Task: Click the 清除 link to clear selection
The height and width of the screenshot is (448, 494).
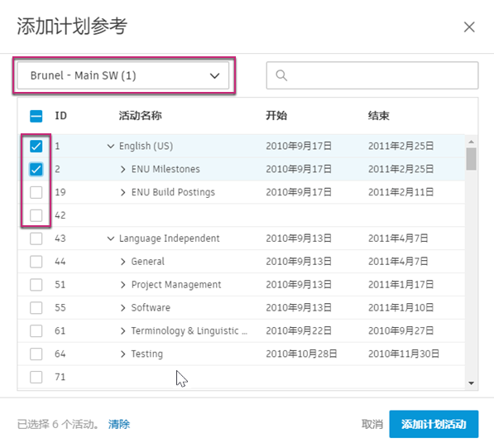Action: tap(119, 424)
